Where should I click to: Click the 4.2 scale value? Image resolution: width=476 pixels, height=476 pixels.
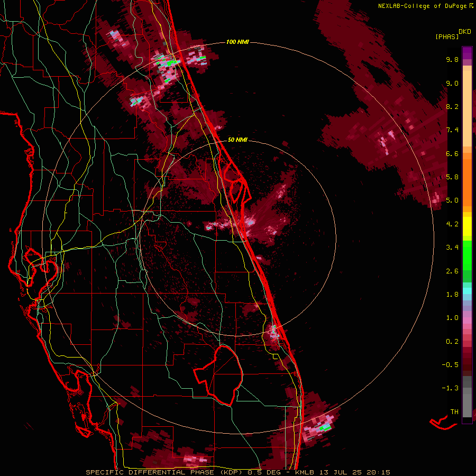pyautogui.click(x=452, y=224)
